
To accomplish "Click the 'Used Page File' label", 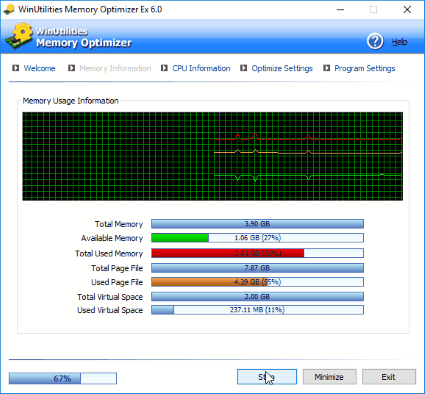I will click(117, 282).
